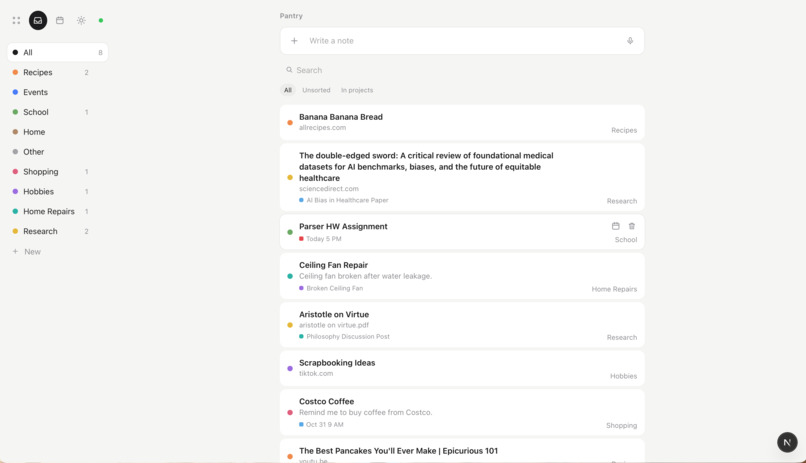Image resolution: width=806 pixels, height=463 pixels.
Task: Click the Hobbies label on Scrapbooking note
Action: [x=623, y=376]
